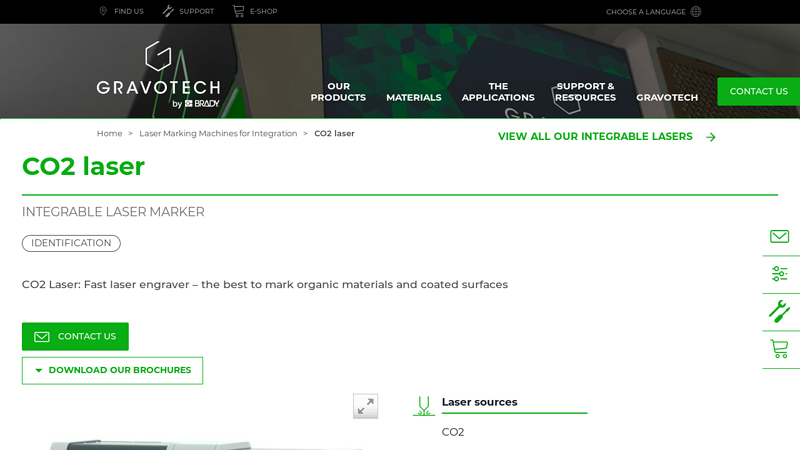This screenshot has width=800, height=450.
Task: Click the E-Shop cart icon in top bar
Action: (238, 11)
